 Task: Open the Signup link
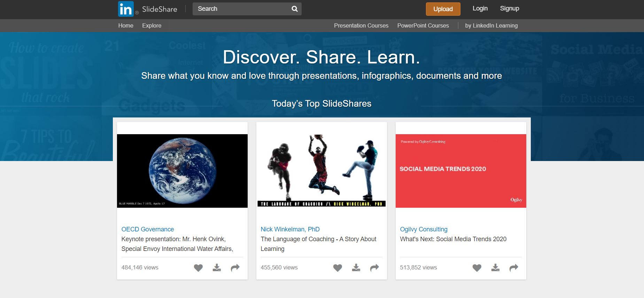pyautogui.click(x=510, y=8)
